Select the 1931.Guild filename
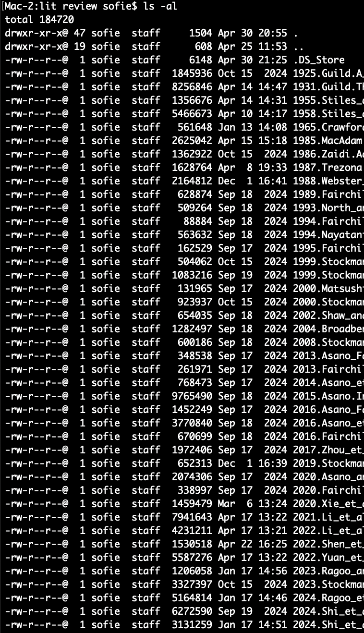 point(328,87)
